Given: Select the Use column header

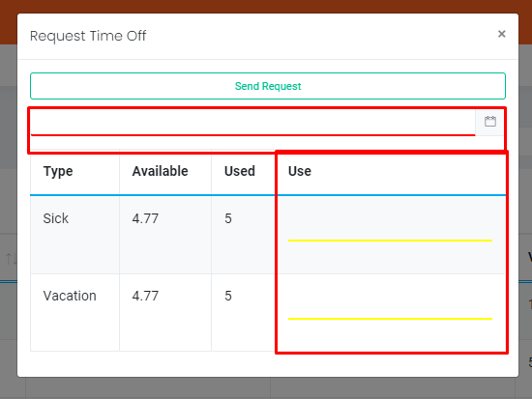Looking at the screenshot, I should coord(300,171).
